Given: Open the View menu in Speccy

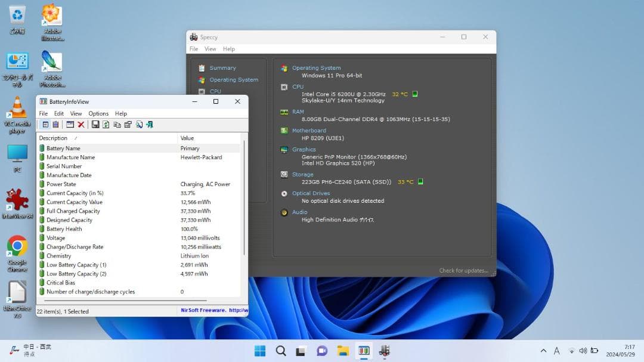Looking at the screenshot, I should (x=210, y=49).
